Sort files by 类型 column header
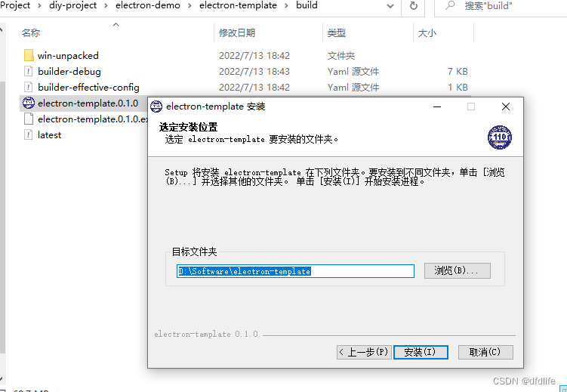The image size is (567, 392). (x=337, y=33)
